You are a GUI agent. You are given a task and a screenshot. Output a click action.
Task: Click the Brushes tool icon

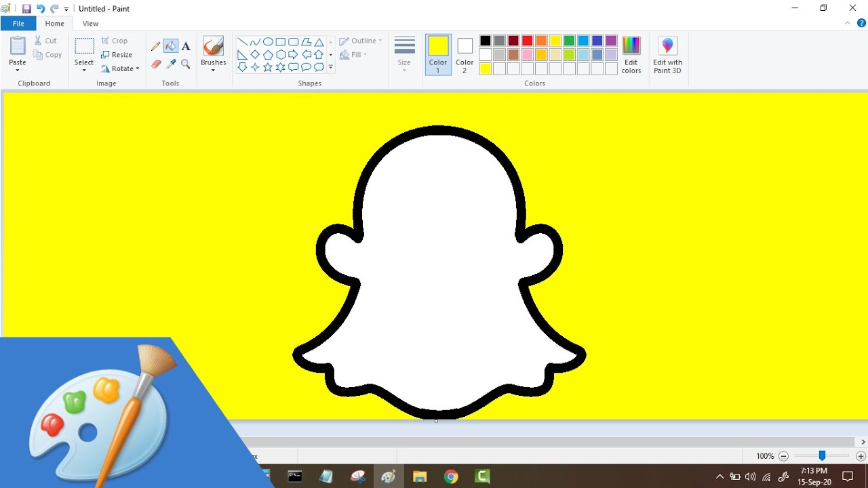[213, 45]
